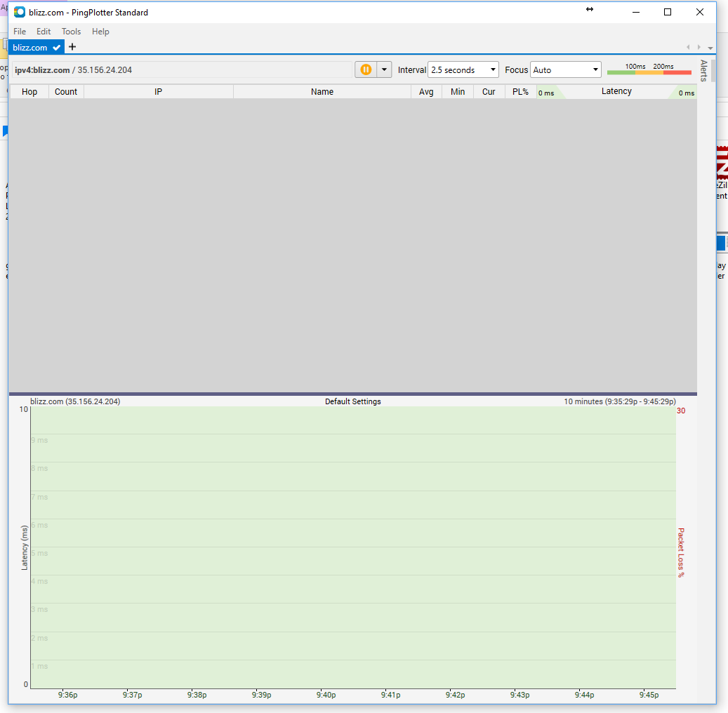Open the Tools menu
The height and width of the screenshot is (713, 728).
71,32
